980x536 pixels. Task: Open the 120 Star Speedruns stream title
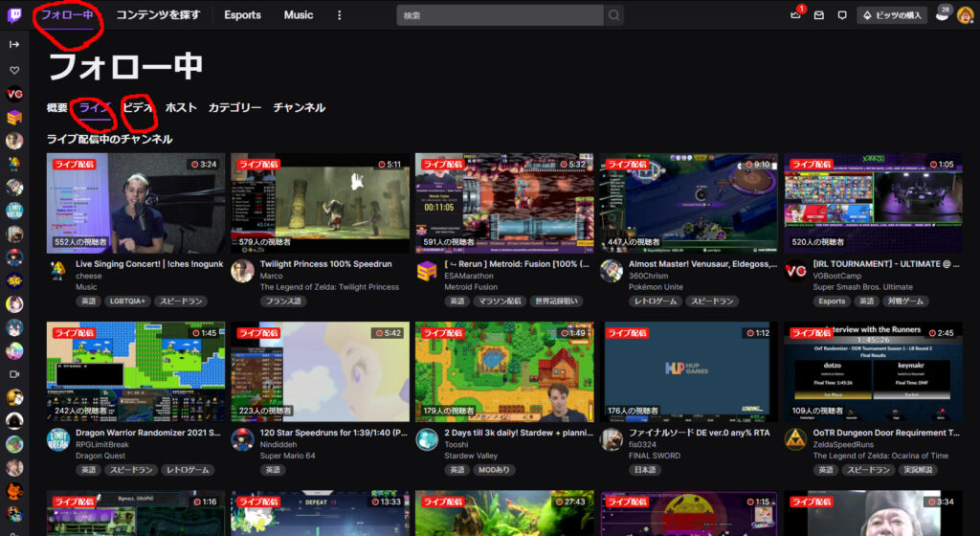[x=334, y=433]
